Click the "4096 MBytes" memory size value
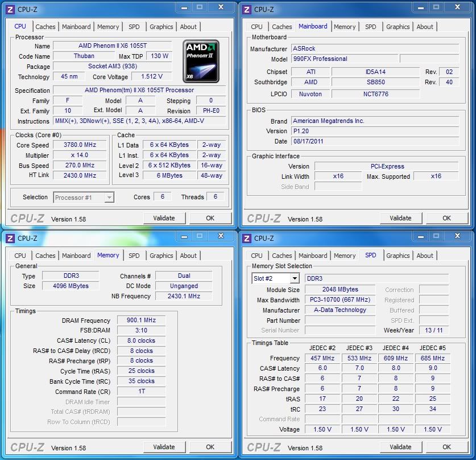Image resolution: width=476 pixels, height=460 pixels. click(71, 286)
